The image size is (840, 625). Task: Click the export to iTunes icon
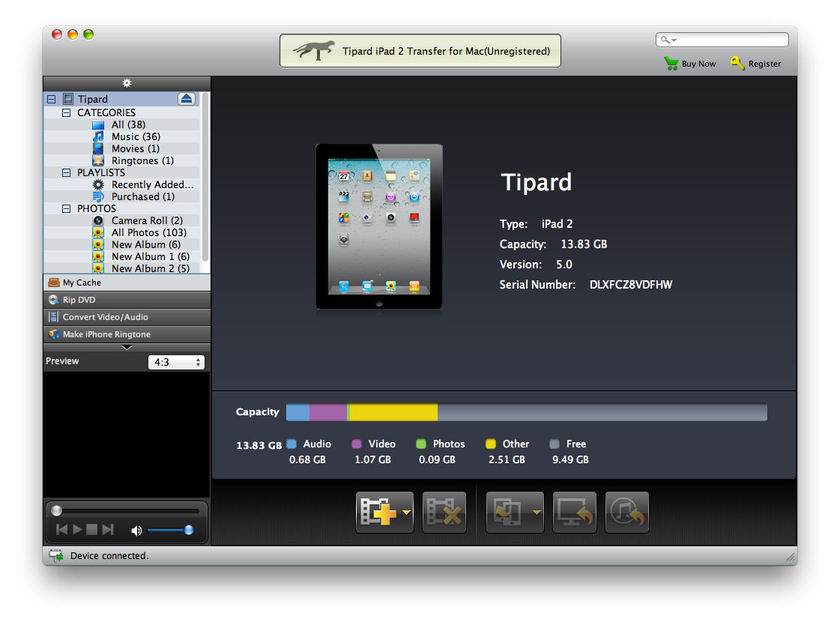pos(626,513)
